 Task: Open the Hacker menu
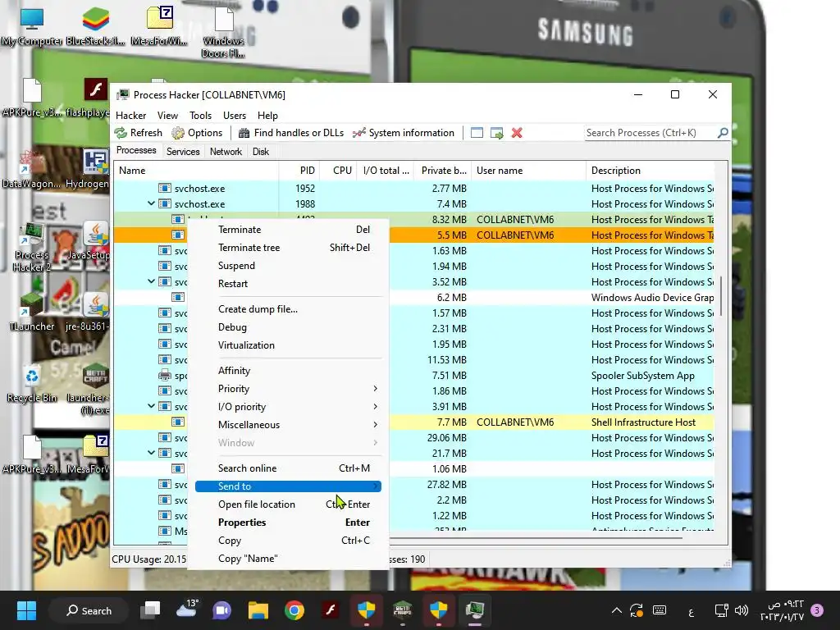[130, 115]
